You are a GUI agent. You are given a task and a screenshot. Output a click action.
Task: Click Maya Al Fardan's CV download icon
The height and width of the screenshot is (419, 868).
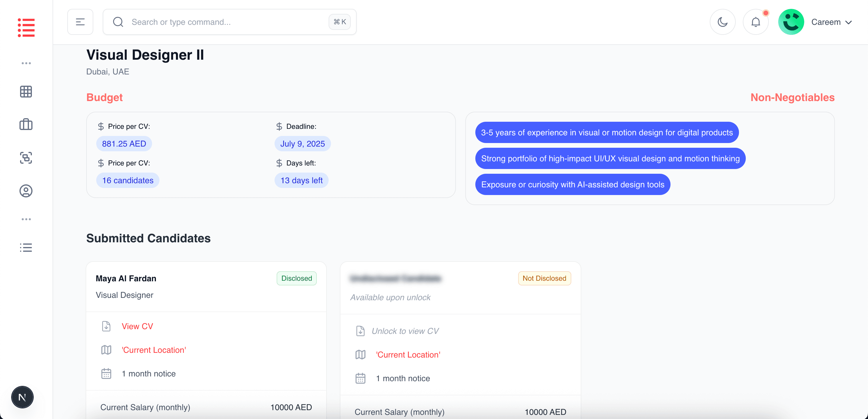[x=106, y=326]
